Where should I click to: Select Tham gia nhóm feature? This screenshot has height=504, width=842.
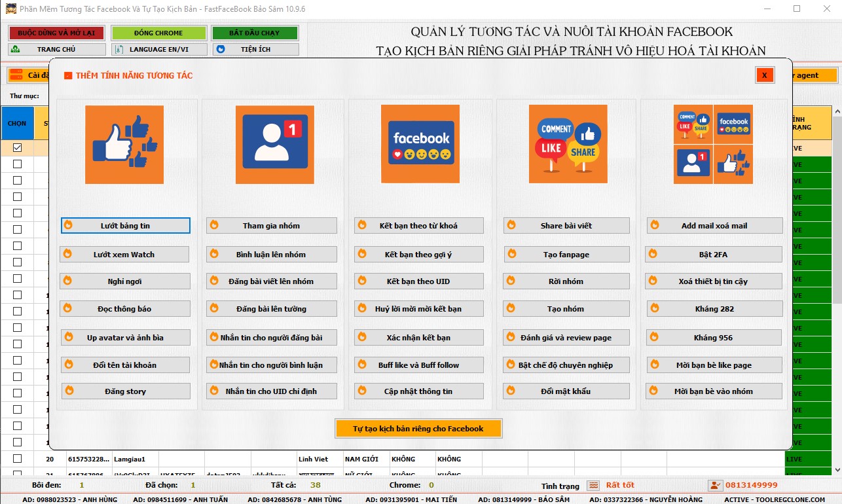tap(272, 226)
